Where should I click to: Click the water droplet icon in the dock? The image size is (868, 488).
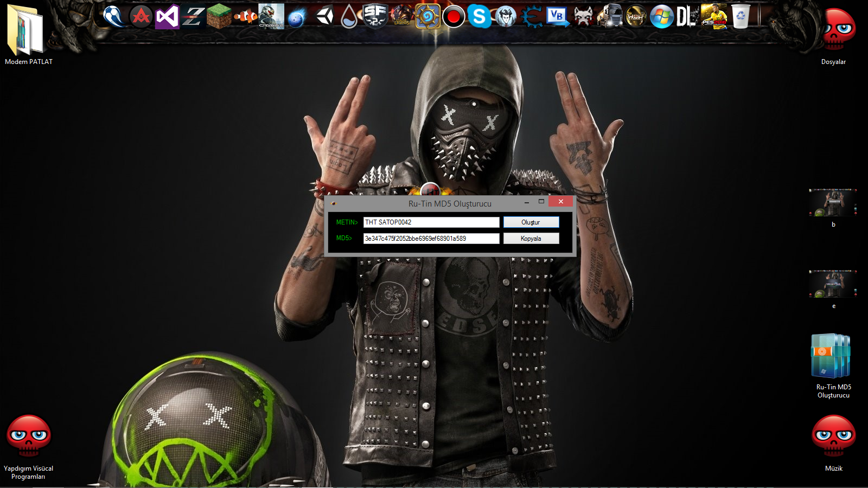(x=349, y=17)
